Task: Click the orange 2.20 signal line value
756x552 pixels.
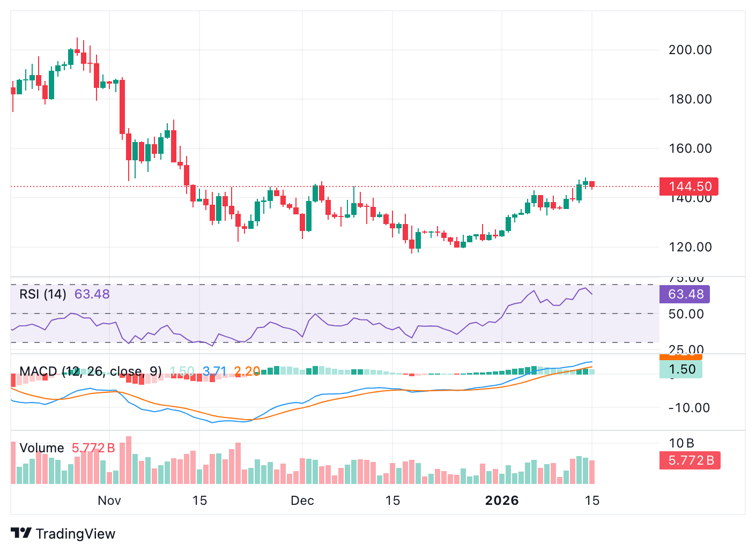Action: (x=247, y=371)
